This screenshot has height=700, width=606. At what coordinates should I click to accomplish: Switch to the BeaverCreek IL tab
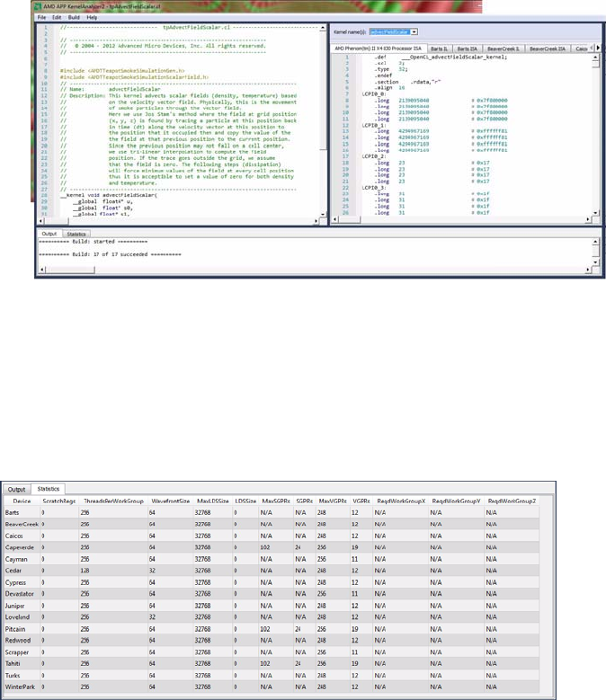point(504,49)
